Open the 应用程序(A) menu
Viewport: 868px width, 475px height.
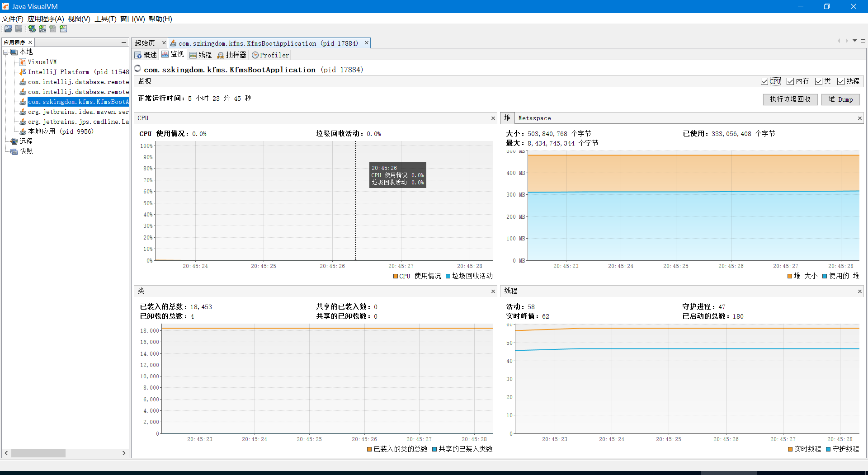[x=46, y=19]
